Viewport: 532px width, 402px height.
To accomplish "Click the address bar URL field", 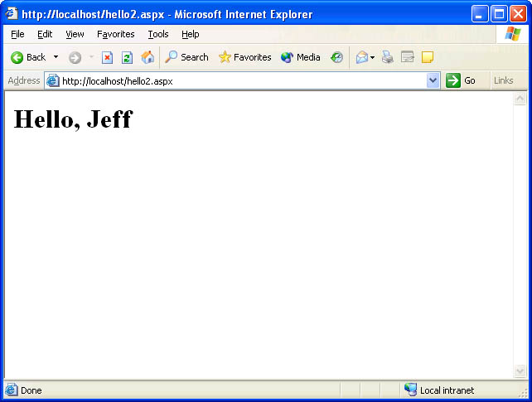I will [243, 81].
